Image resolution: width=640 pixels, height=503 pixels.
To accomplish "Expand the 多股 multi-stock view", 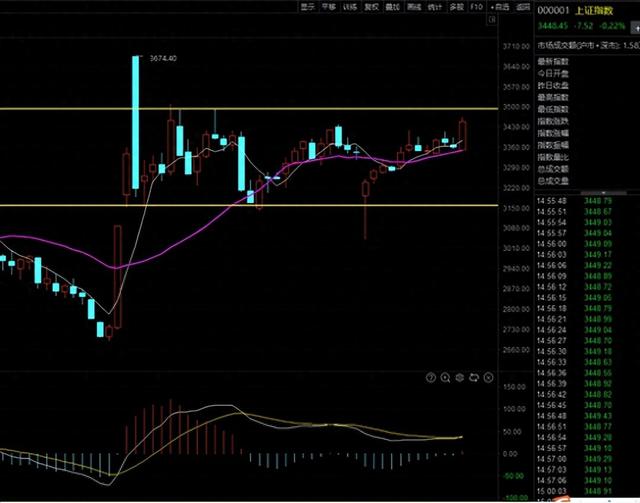I will (x=456, y=7).
